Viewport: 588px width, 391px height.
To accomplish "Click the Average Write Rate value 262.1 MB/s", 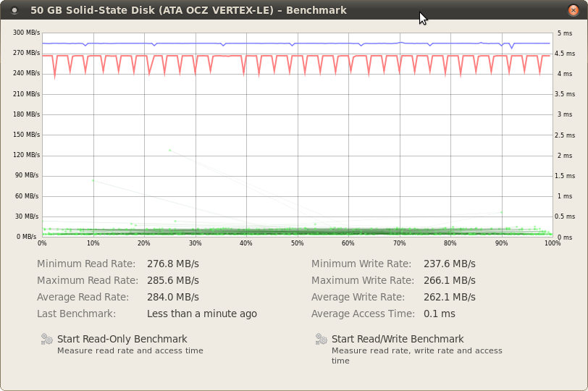I will click(x=450, y=297).
